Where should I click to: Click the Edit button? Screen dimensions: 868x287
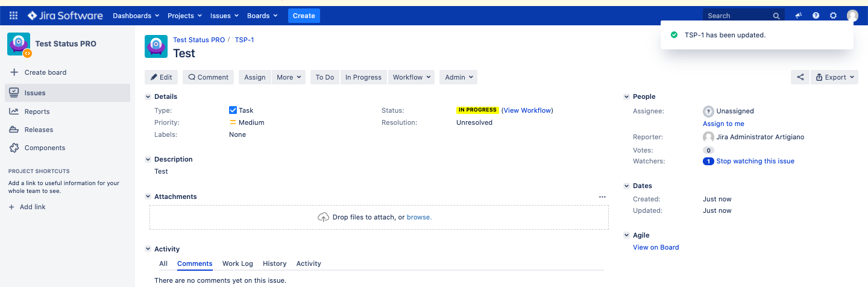coord(161,77)
